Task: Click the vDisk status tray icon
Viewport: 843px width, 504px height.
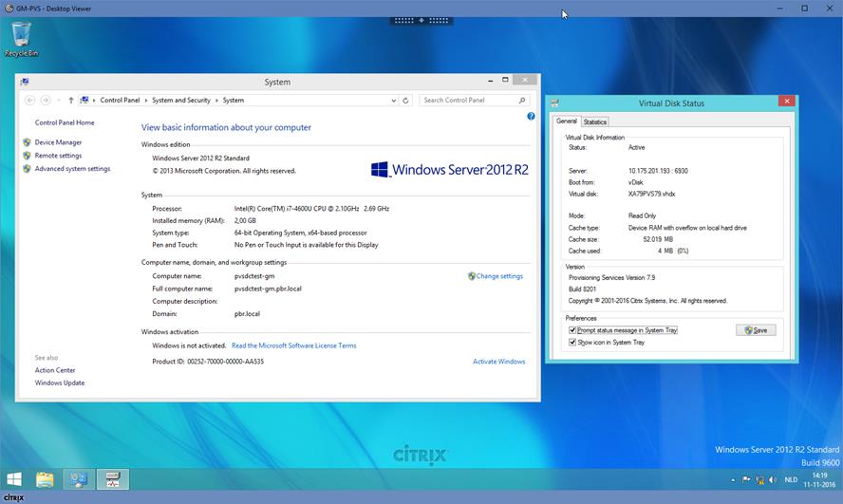Action: point(759,480)
